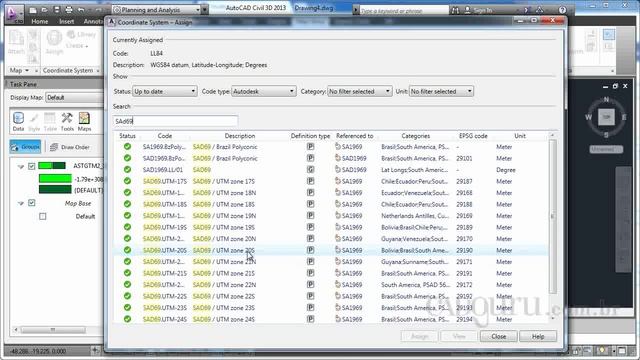Select the Data icon in Task Pane
This screenshot has height=360, width=640.
click(18, 122)
